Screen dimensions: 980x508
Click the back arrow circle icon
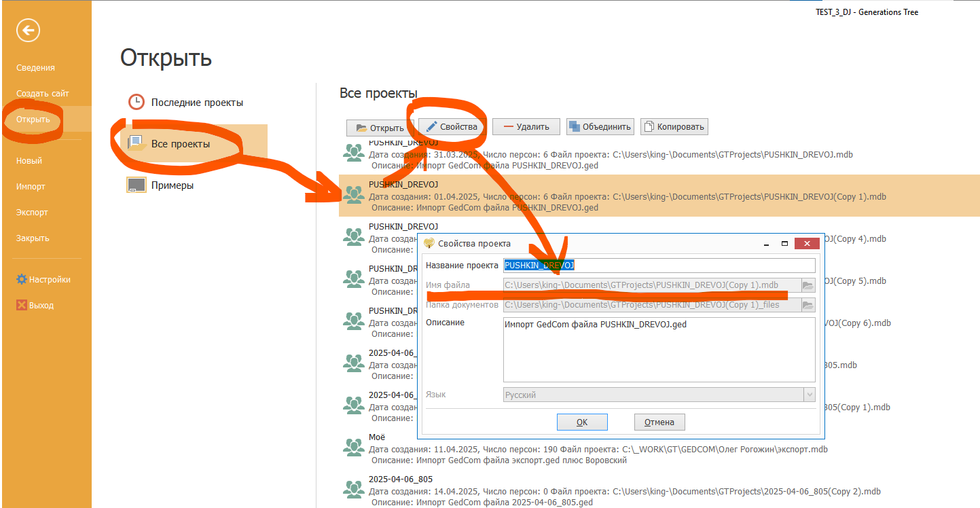point(29,30)
